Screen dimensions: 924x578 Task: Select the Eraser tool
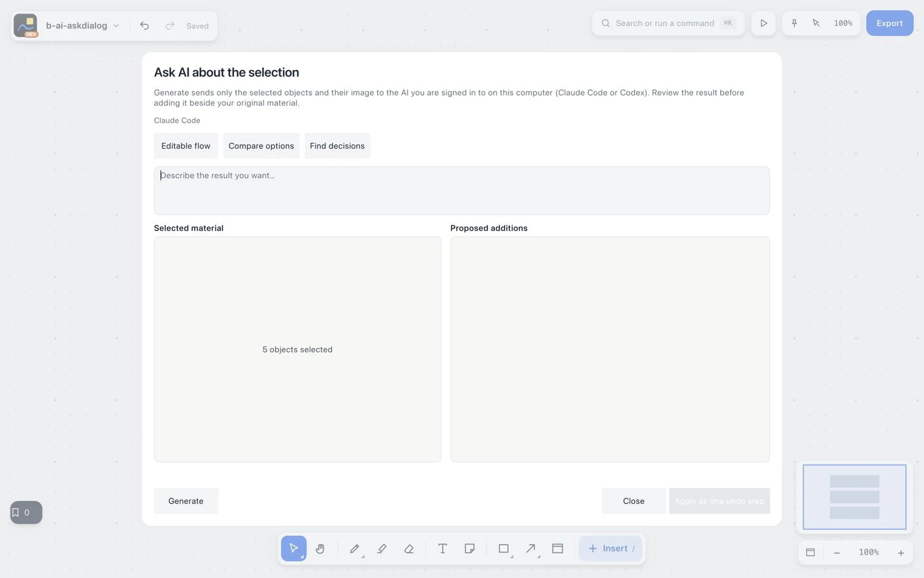409,548
